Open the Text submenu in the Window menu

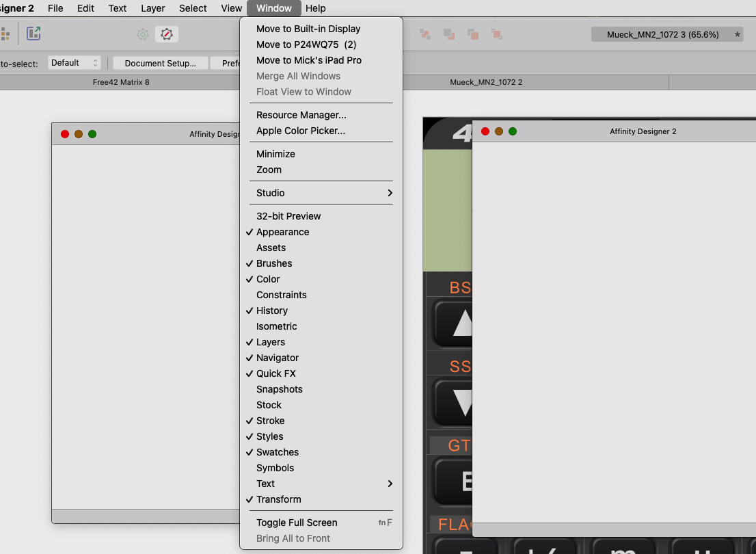pyautogui.click(x=321, y=484)
